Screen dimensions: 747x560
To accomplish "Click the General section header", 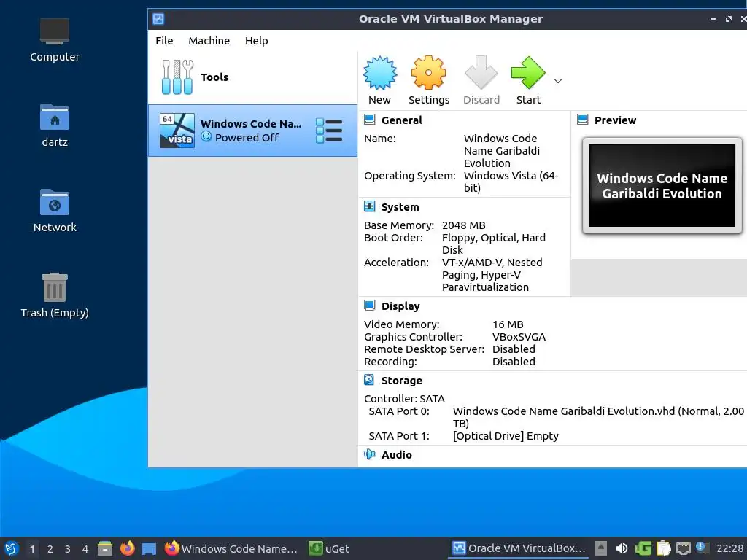I will [402, 120].
